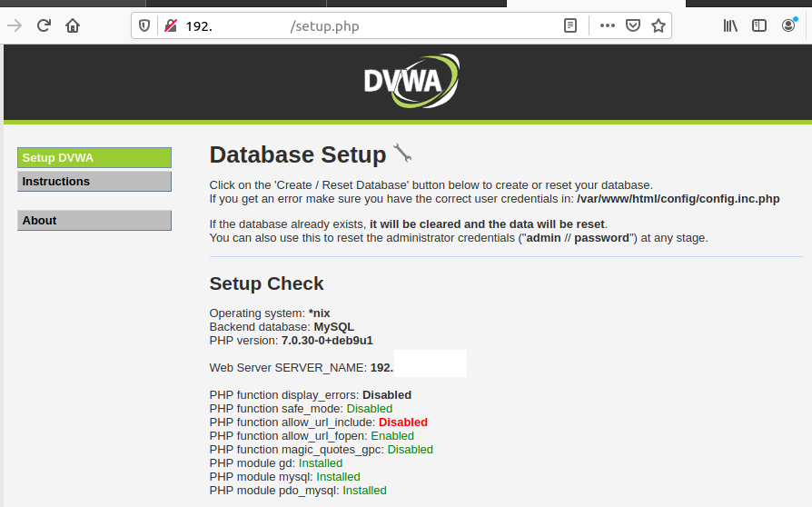Image resolution: width=812 pixels, height=507 pixels.
Task: Toggle reader view icon in address bar
Action: [570, 25]
